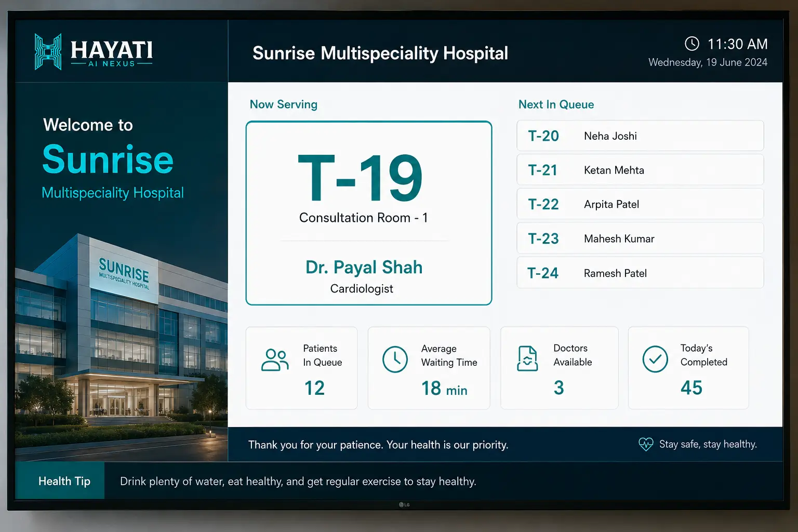Screen dimensions: 798x532
Task: Click the Doctors Available label
Action: click(x=573, y=355)
